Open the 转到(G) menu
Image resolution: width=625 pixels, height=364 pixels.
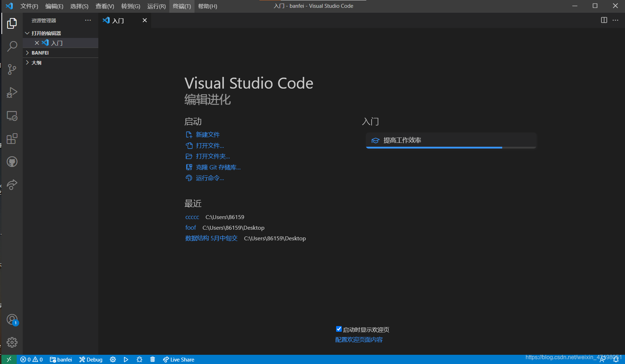[131, 6]
